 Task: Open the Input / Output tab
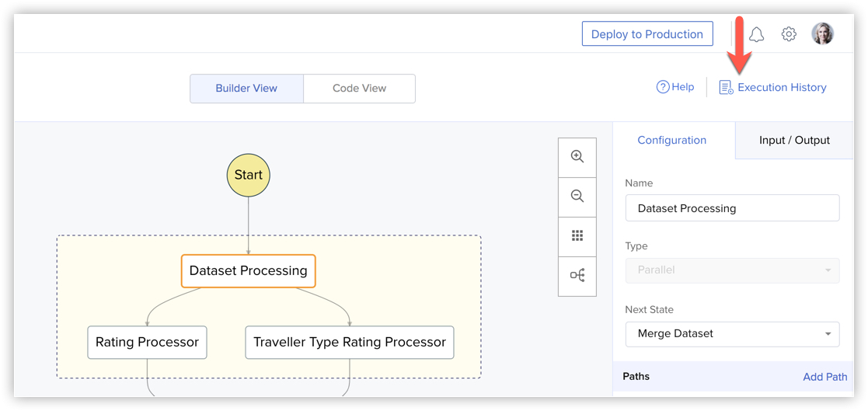[794, 141]
